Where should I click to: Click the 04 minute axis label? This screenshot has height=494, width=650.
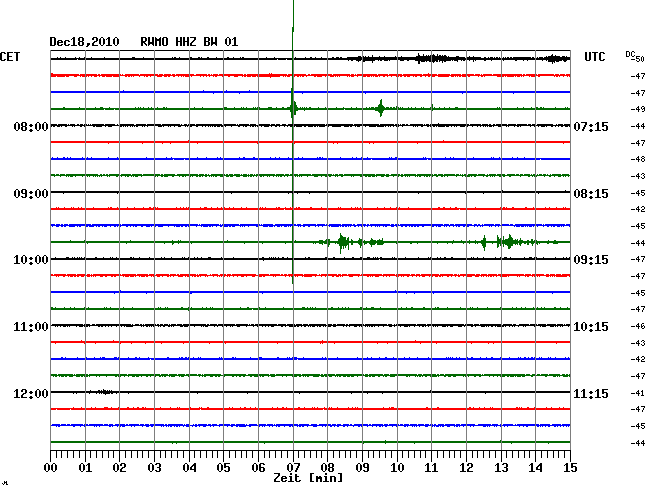click(189, 468)
